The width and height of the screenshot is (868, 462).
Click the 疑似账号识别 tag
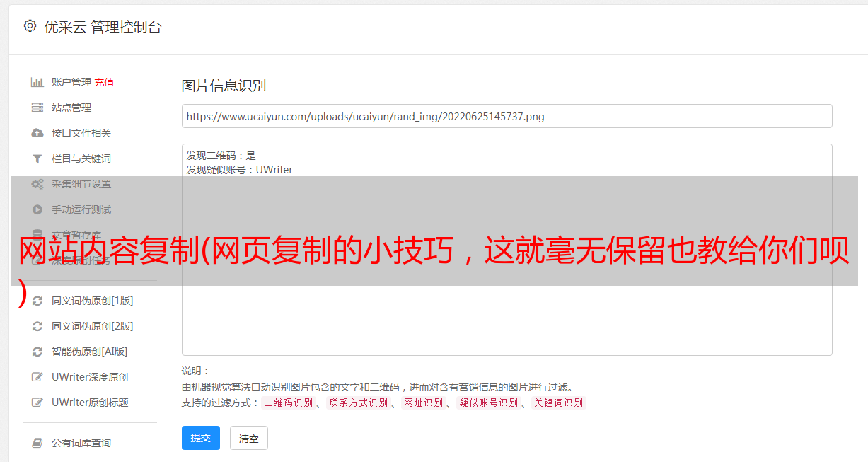(x=488, y=403)
